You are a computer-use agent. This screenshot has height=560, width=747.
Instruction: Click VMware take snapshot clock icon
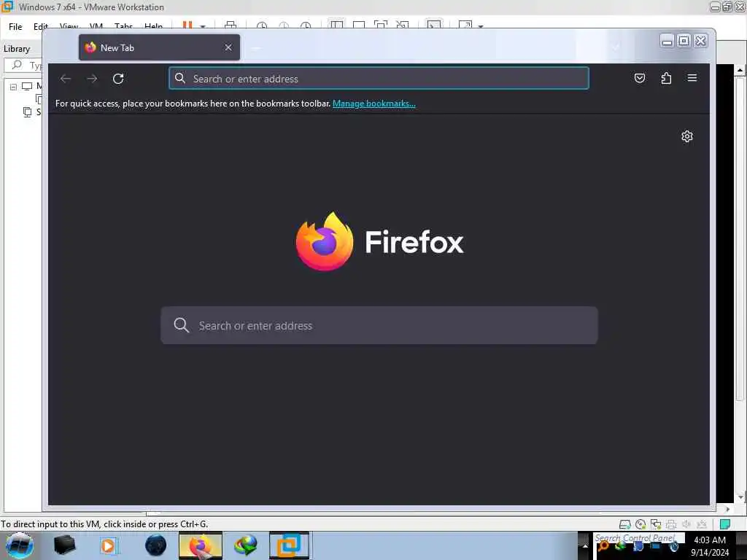tap(262, 26)
